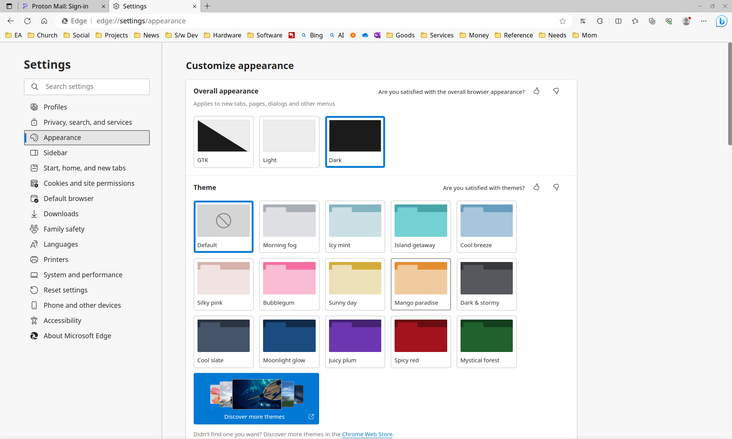Click thumbs down for overall browser appearance

[x=556, y=91]
